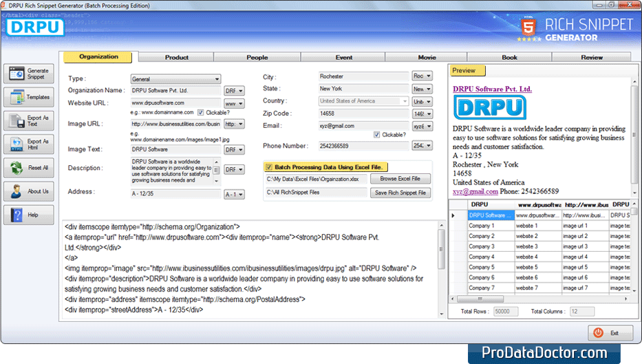
Task: Open About Us from the sidebar
Action: pos(29,191)
